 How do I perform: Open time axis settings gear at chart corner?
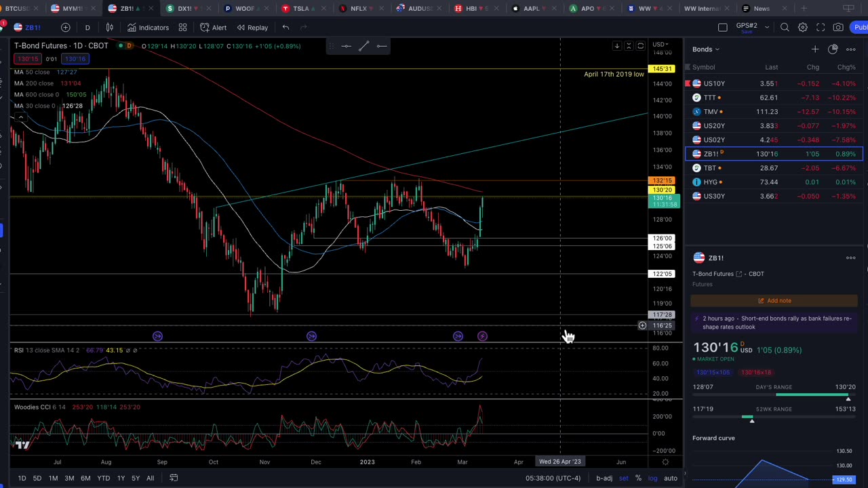(665, 462)
